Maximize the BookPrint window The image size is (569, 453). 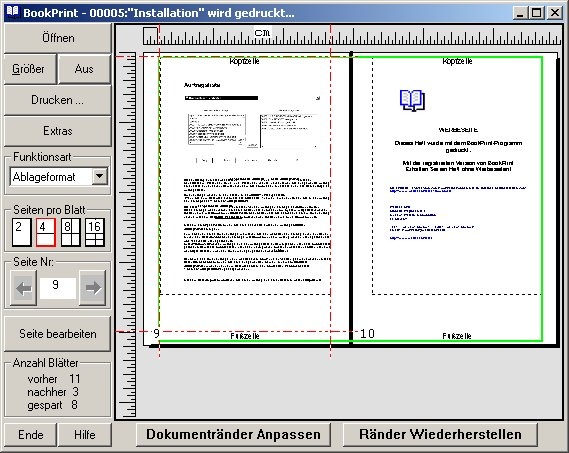click(x=536, y=13)
